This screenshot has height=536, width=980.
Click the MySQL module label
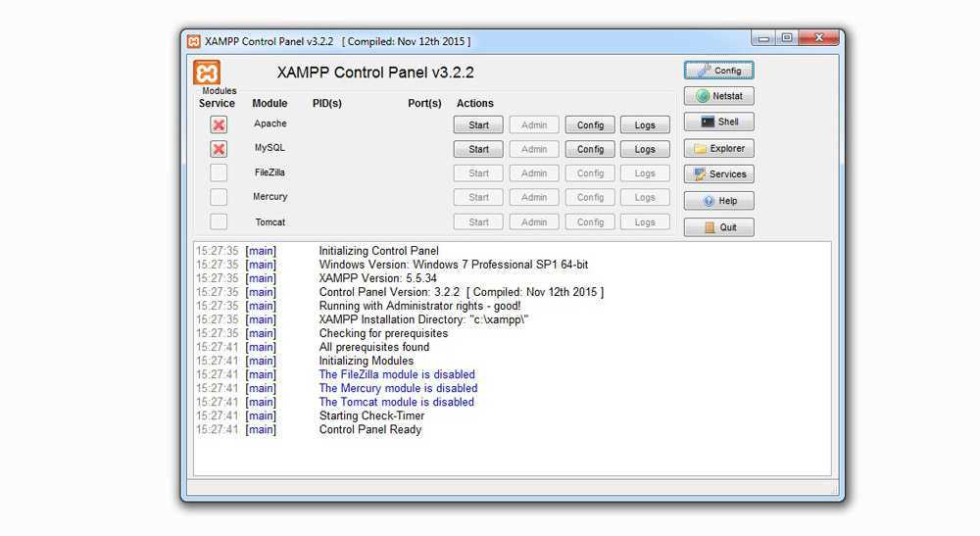[270, 147]
